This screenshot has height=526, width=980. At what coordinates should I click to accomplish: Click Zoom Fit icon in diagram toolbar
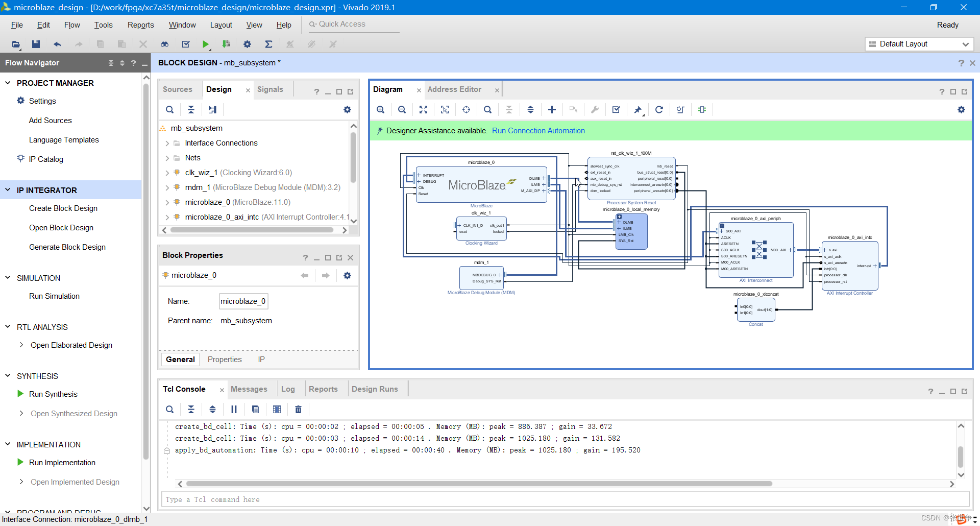pyautogui.click(x=423, y=109)
